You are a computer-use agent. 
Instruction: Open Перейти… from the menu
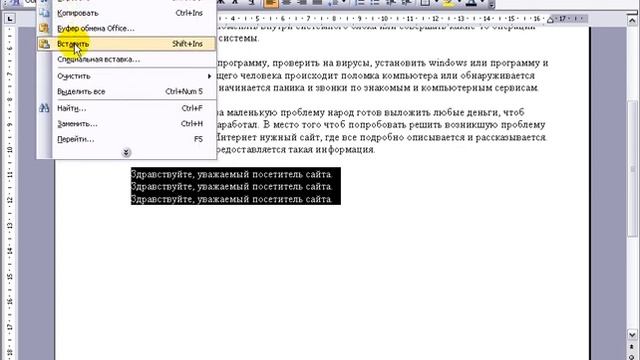pyautogui.click(x=127, y=139)
